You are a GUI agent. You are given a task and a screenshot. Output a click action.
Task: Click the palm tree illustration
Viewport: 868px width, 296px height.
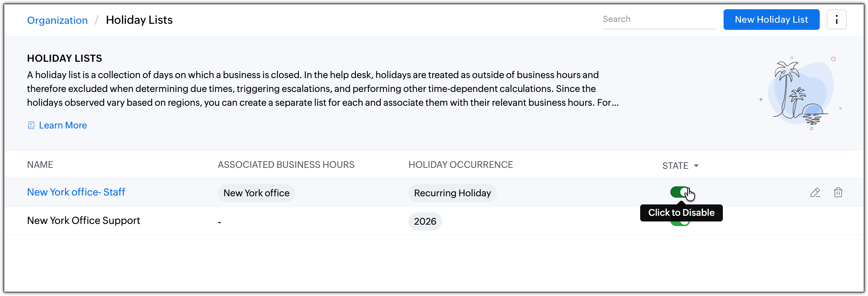click(x=801, y=93)
